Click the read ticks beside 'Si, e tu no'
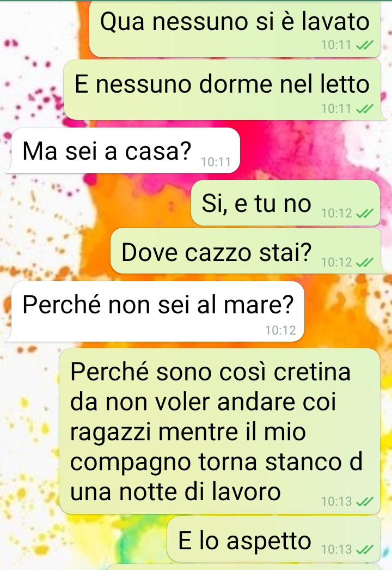 click(364, 213)
